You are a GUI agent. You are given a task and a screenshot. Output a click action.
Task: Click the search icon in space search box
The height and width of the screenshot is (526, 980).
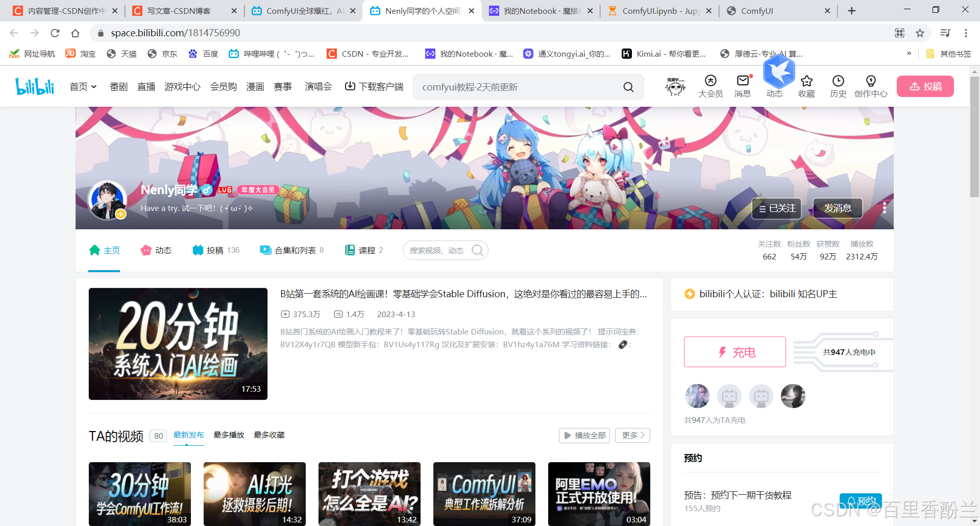pos(478,250)
